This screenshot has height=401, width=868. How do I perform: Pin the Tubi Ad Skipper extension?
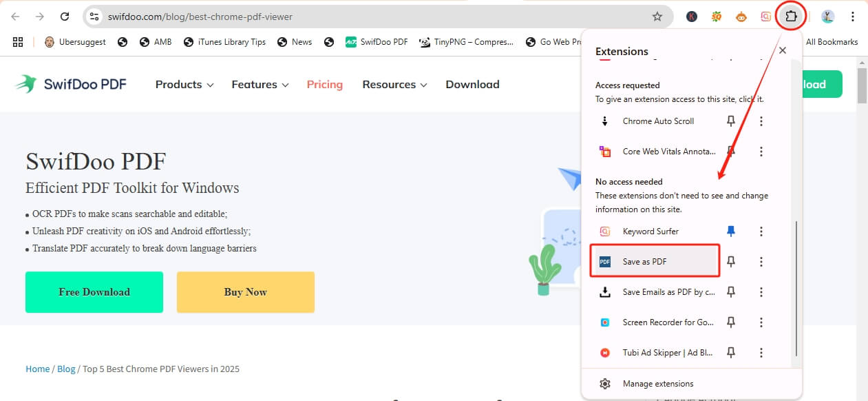coord(731,353)
